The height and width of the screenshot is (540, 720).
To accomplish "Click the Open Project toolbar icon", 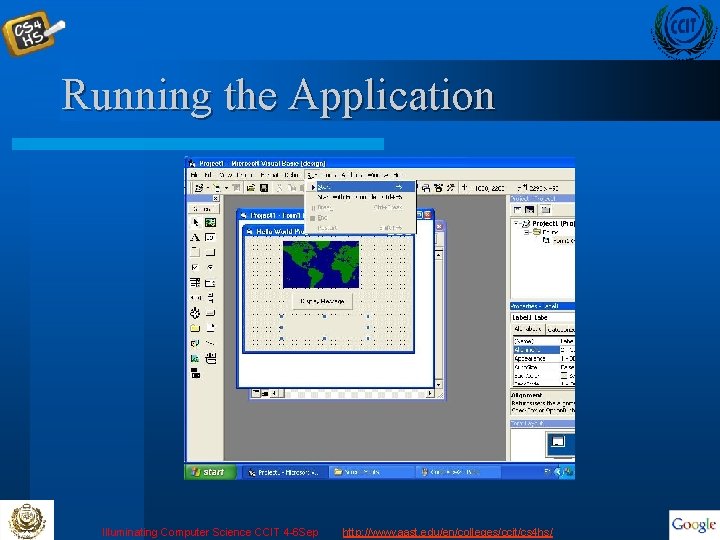I will (x=251, y=188).
